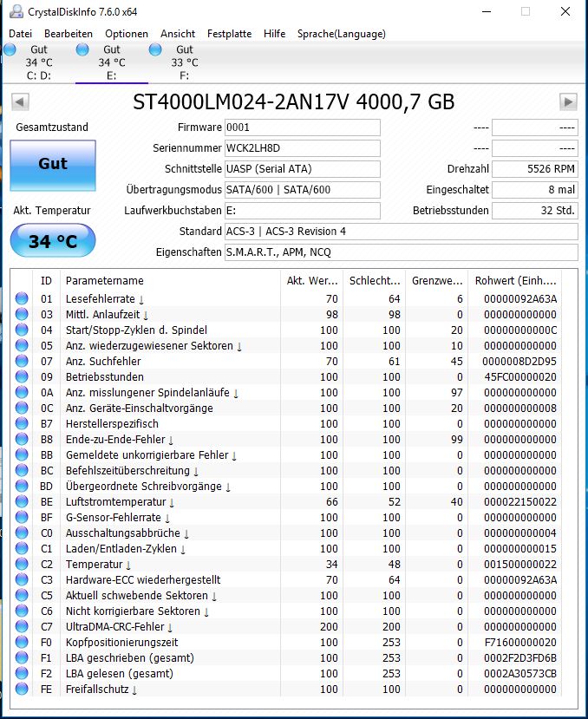Click the Parametername column header
This screenshot has height=719, width=588.
tap(170, 281)
